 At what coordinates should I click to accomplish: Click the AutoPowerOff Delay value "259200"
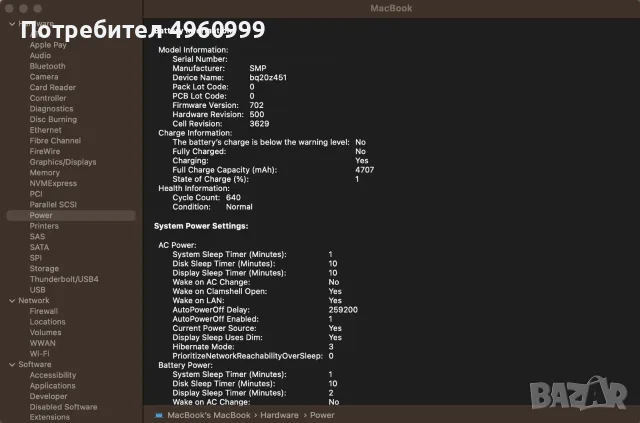coord(343,310)
